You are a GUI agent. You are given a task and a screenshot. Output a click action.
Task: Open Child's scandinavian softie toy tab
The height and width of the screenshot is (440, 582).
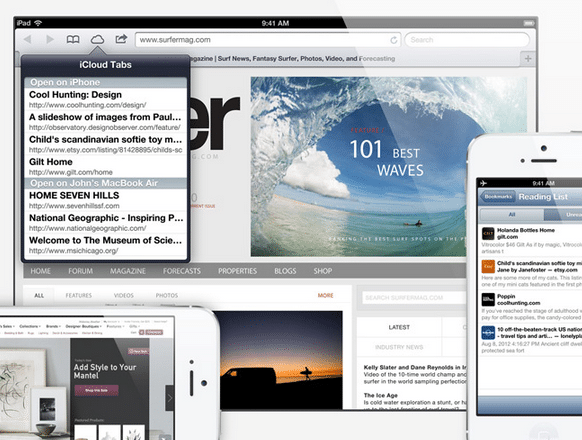(105, 144)
